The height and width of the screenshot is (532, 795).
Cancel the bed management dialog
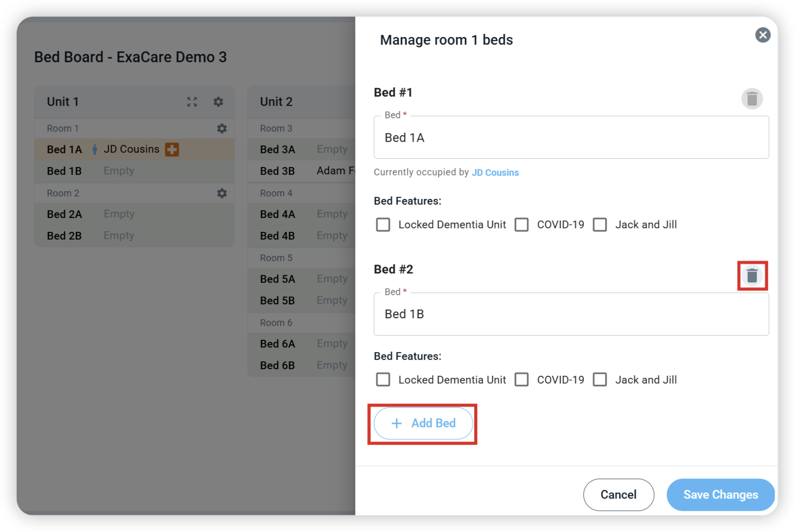tap(618, 495)
